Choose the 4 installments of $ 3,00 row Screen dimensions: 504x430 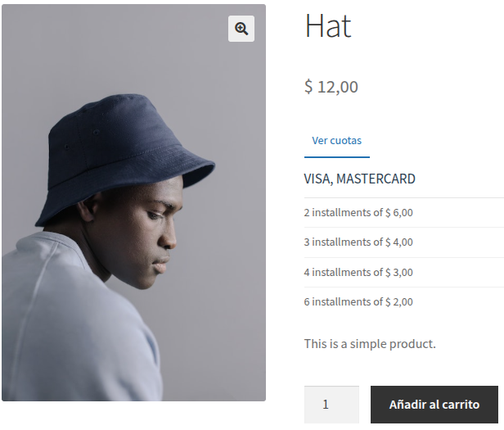358,272
